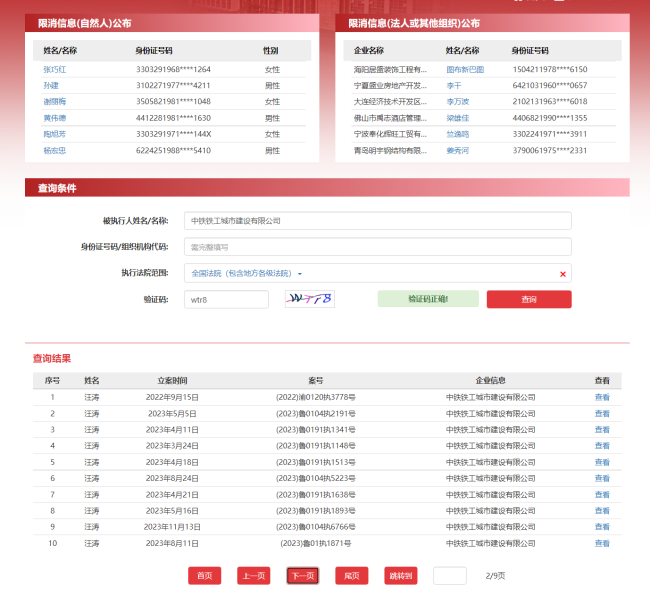This screenshot has height=603, width=650.
Task: Open 查看 for case (2023)鲁0104执5223号
Action: tap(602, 478)
